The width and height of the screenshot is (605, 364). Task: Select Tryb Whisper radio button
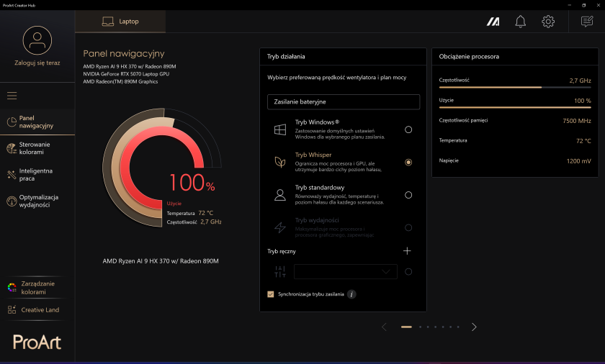pyautogui.click(x=408, y=163)
